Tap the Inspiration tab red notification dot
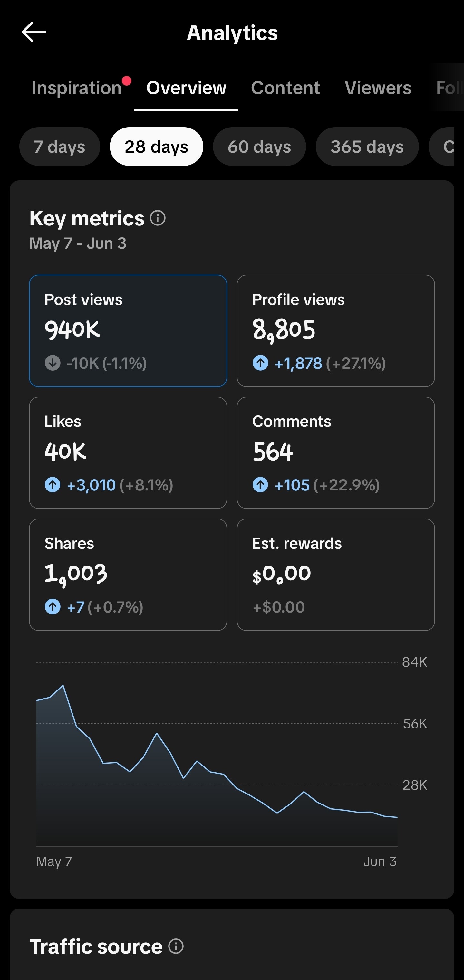The image size is (464, 980). (126, 81)
